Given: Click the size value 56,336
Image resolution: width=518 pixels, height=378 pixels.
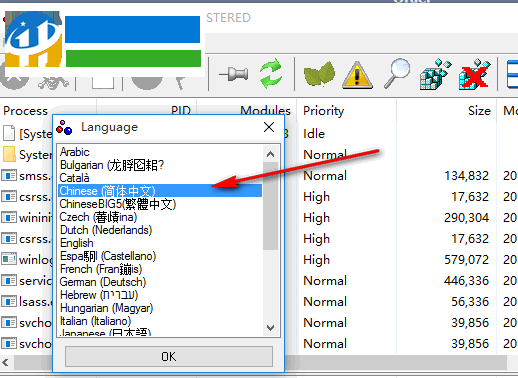Looking at the screenshot, I should 470,301.
